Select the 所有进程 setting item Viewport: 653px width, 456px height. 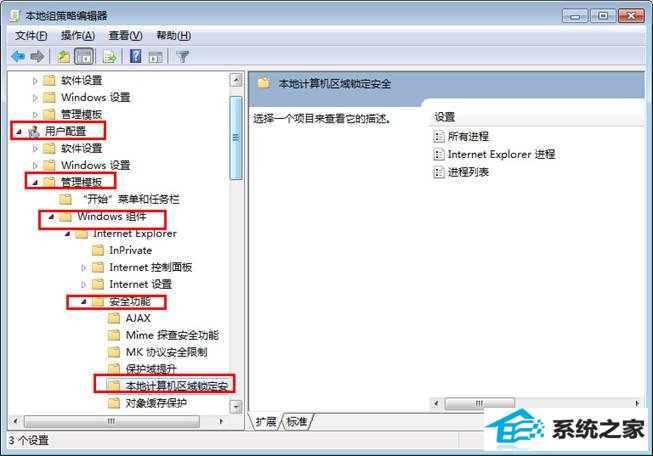click(x=461, y=136)
